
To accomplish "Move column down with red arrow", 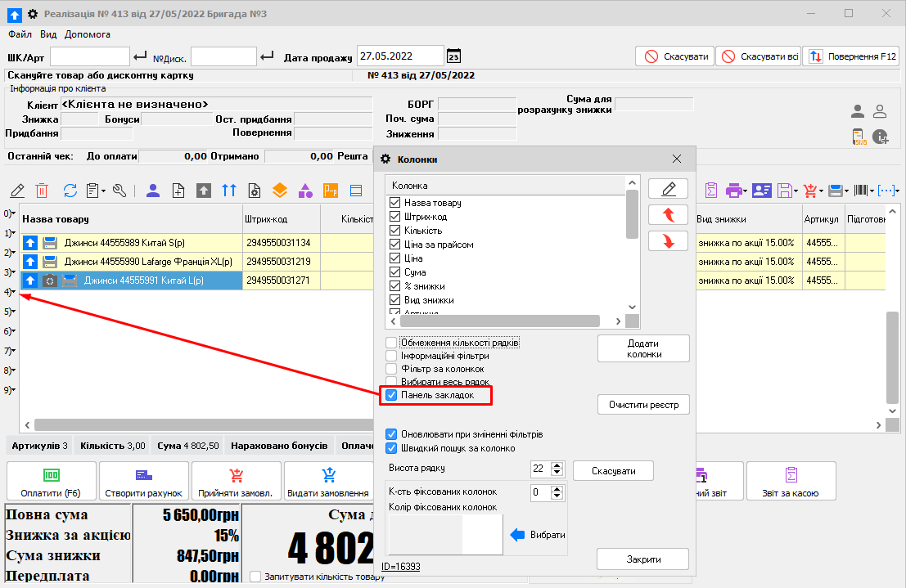I will [x=668, y=241].
